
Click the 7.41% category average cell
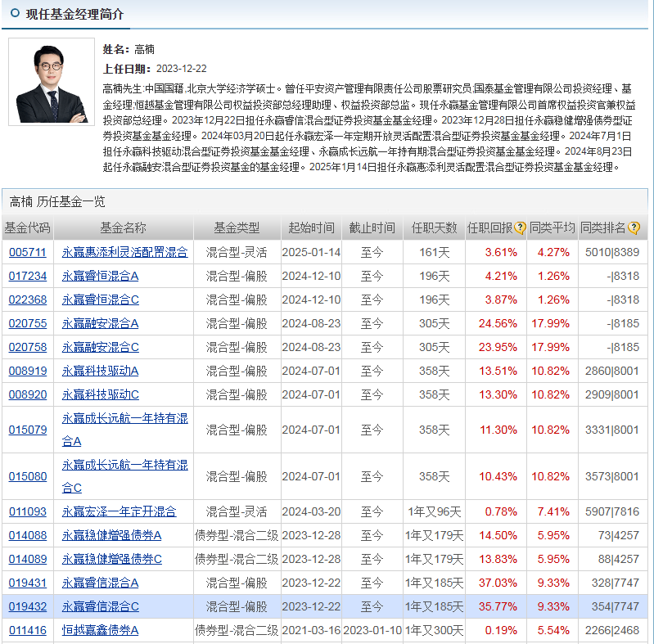click(x=553, y=511)
